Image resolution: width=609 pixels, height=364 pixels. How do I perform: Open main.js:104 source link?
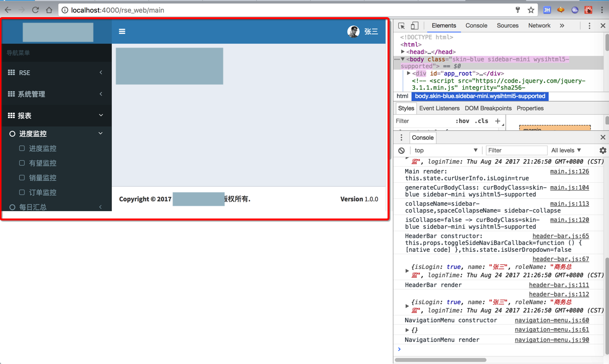coord(569,188)
